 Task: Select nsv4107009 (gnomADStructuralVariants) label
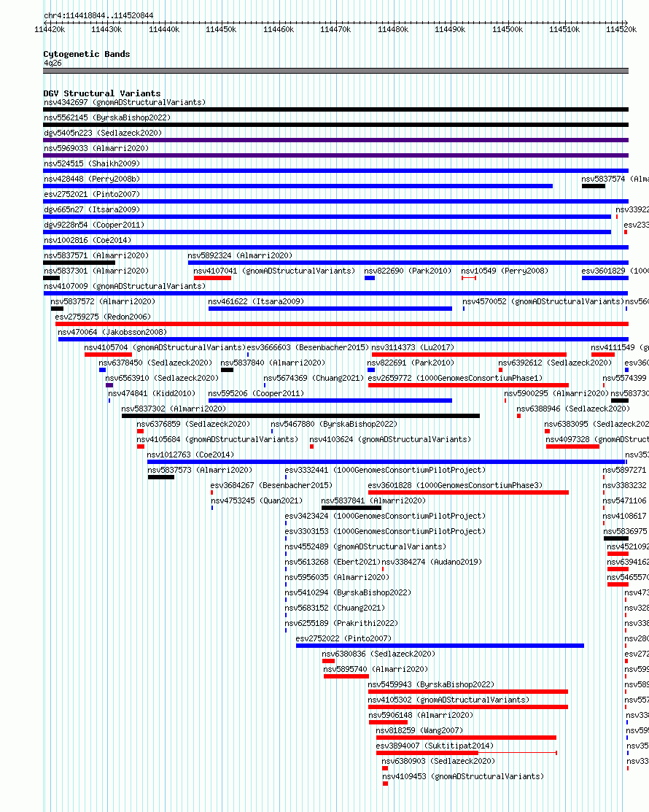[x=125, y=287]
